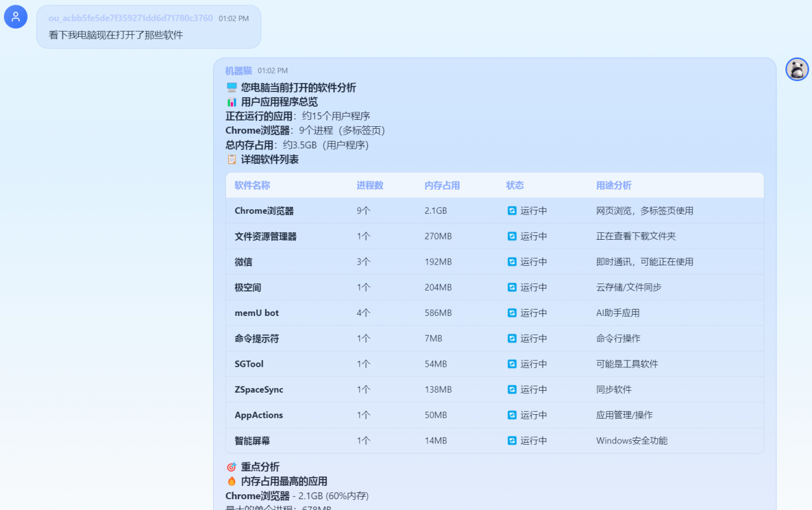Click the 命令行操作 description
Viewport: 812px width, 510px height.
[619, 338]
